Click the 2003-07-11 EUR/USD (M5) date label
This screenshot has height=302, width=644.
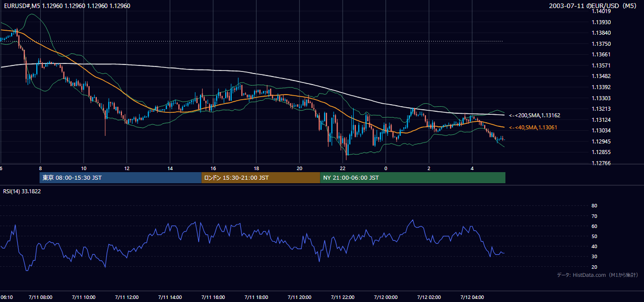594,6
